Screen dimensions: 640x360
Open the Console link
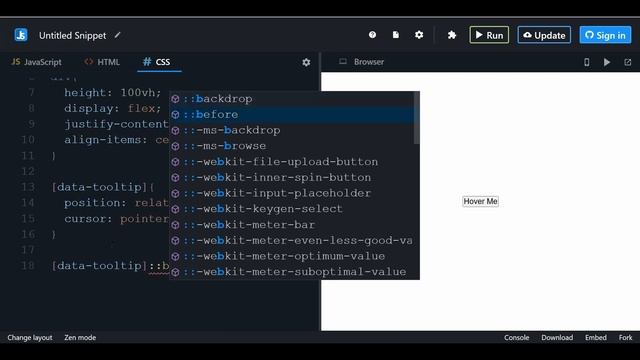tap(516, 338)
